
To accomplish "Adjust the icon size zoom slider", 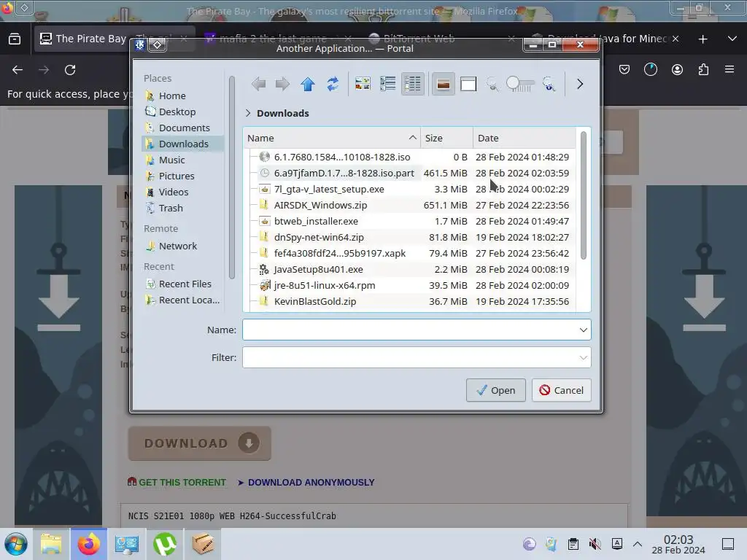I will [x=520, y=85].
